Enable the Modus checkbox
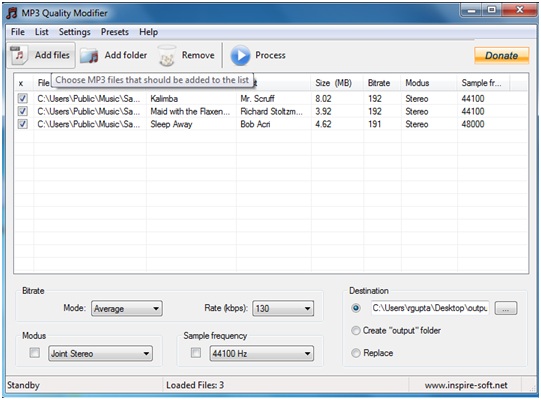This screenshot has height=400, width=541. click(35, 353)
